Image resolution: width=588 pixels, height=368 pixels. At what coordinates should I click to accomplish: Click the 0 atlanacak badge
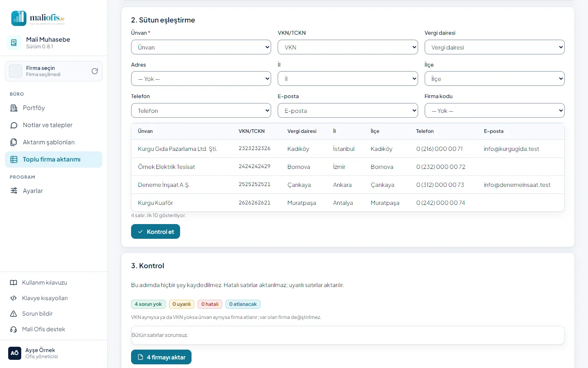coord(243,304)
